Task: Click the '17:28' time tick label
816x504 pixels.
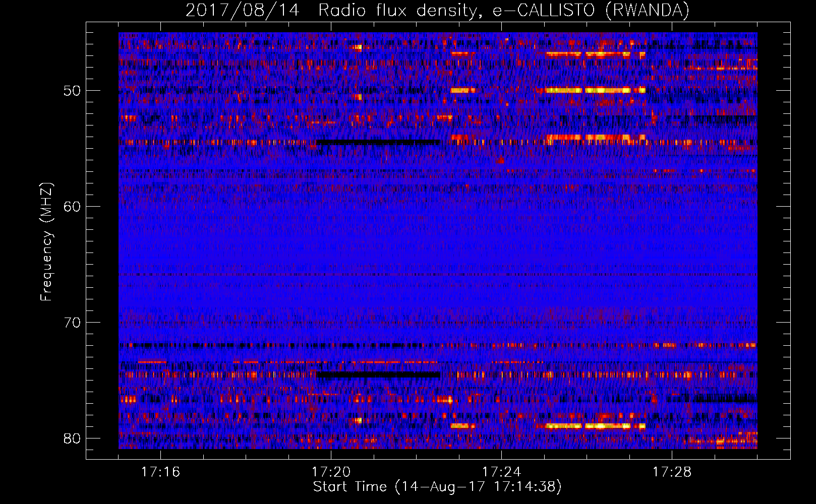Action: click(x=672, y=472)
